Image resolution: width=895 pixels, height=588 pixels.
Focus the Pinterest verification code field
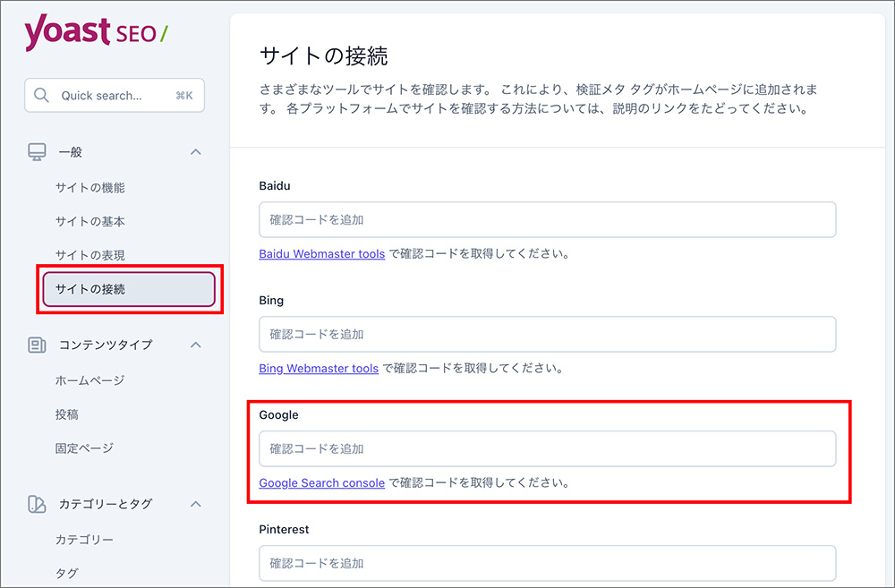click(x=548, y=564)
